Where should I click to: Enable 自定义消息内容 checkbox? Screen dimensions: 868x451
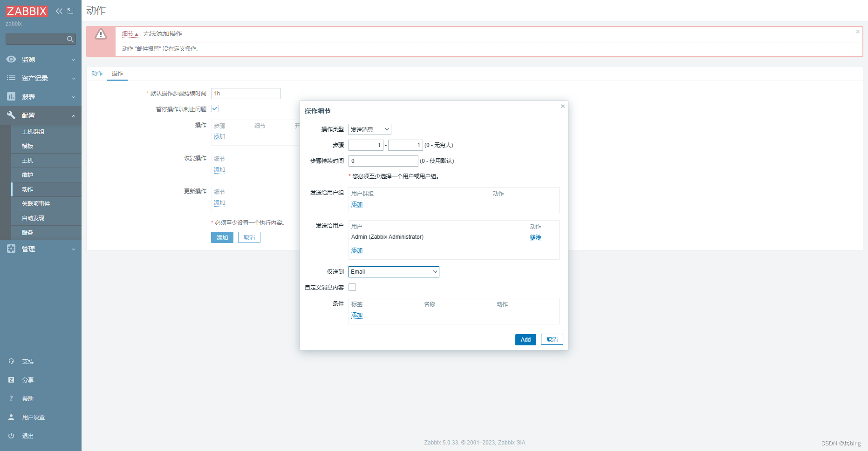[x=352, y=287]
